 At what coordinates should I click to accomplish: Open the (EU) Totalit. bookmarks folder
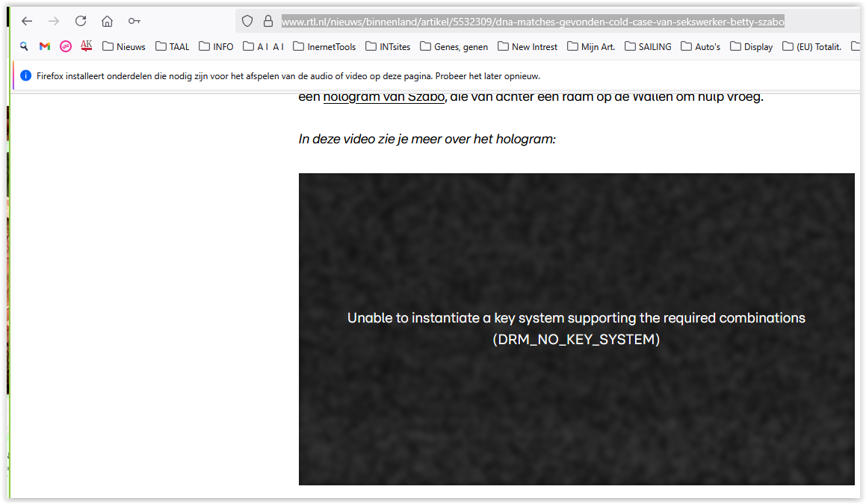pos(812,46)
